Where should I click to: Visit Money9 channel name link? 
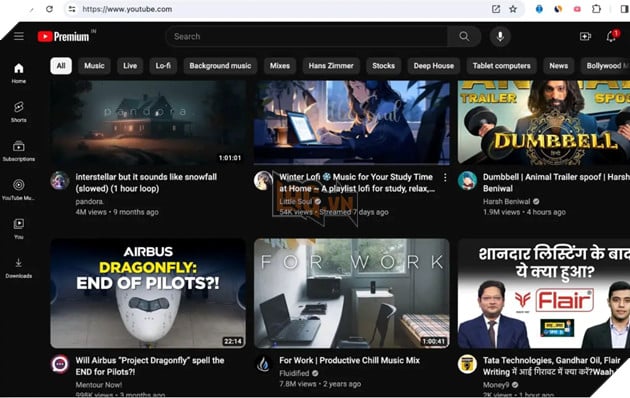[x=496, y=385]
